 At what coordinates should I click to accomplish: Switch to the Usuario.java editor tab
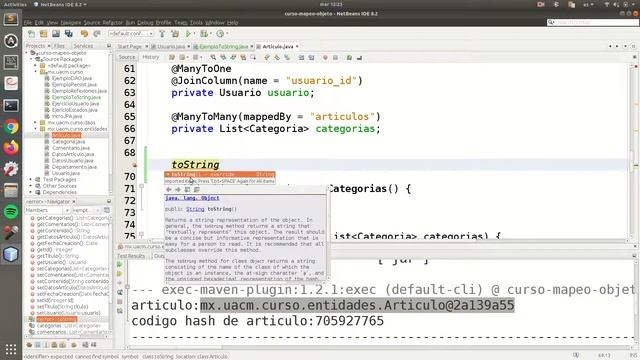coord(171,47)
